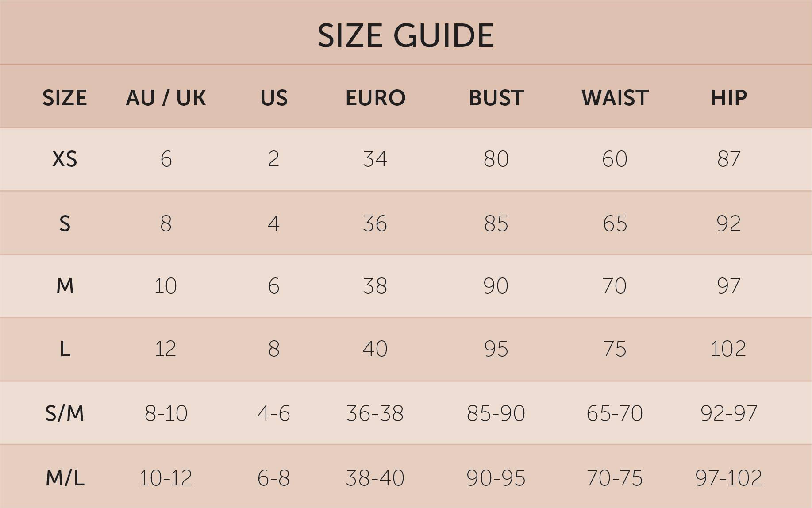Select the bust value 80

(496, 159)
